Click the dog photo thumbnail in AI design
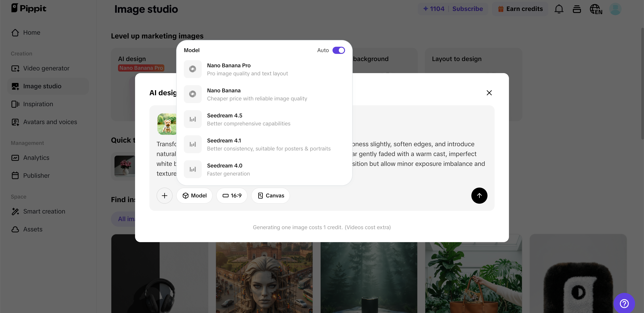Viewport: 644px width, 313px height. coord(167,124)
